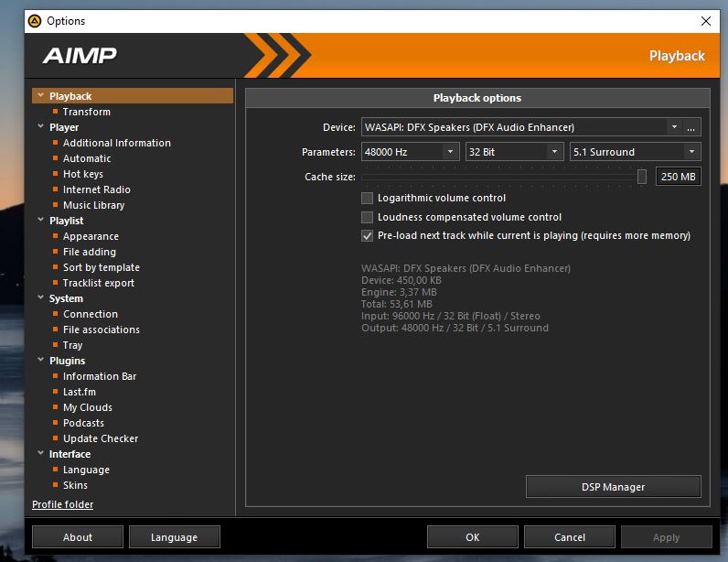Collapse the Playlist tree section

pyautogui.click(x=41, y=220)
